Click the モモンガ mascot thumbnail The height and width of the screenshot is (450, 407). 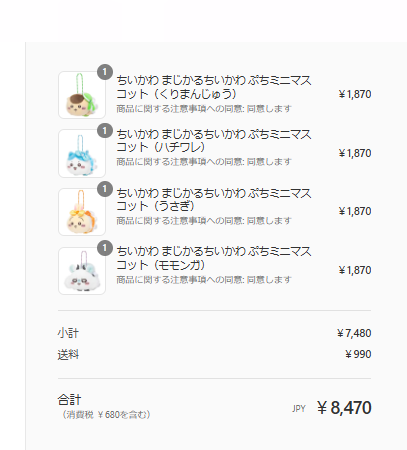[x=82, y=271]
